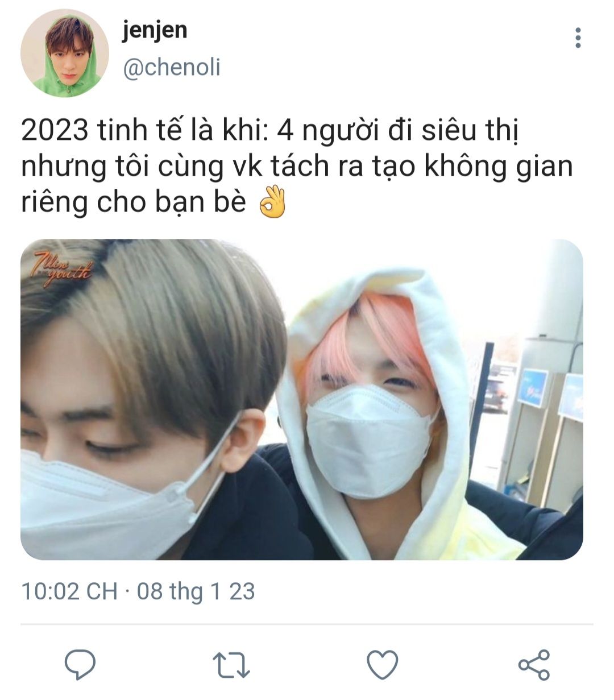Open the three-dot more options menu
This screenshot has height=700, width=614.
click(578, 38)
